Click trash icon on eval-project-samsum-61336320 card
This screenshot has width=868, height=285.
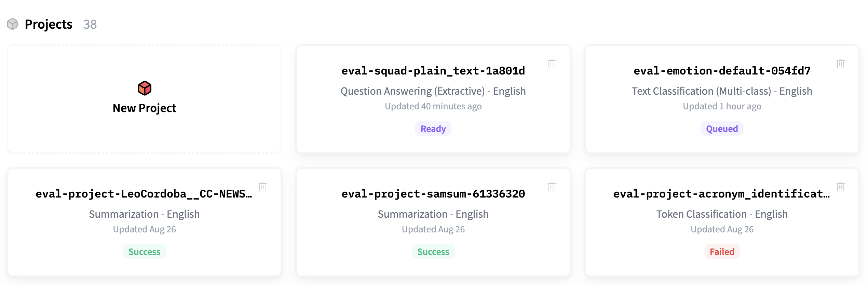pyautogui.click(x=552, y=187)
